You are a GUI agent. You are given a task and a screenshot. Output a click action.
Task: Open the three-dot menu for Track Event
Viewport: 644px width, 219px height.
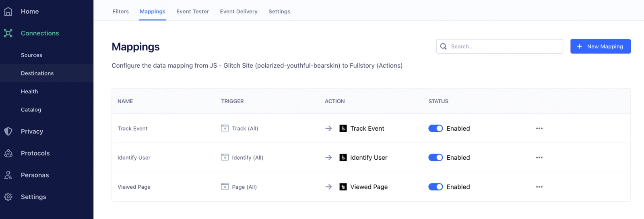click(x=539, y=128)
